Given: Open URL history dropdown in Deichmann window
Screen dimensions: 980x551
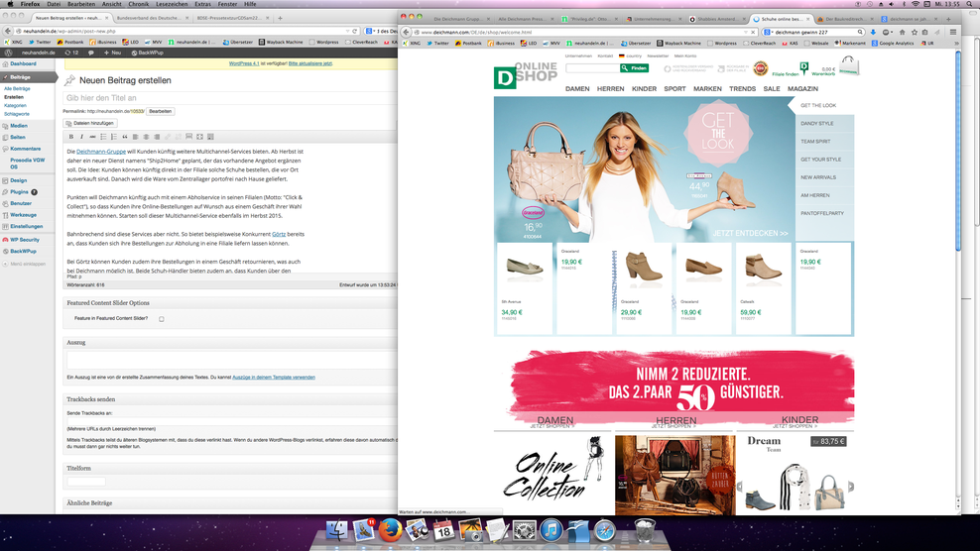Looking at the screenshot, I should click(745, 32).
